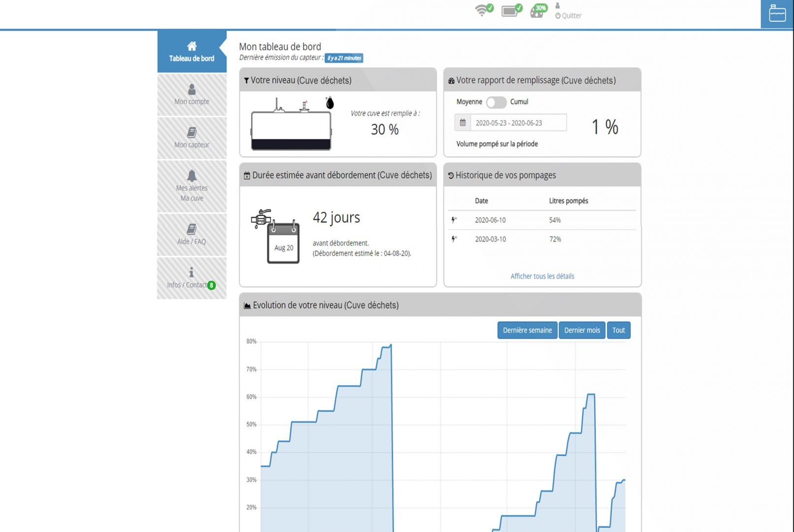
Task: Click Afficher tous les détails link
Action: (542, 276)
